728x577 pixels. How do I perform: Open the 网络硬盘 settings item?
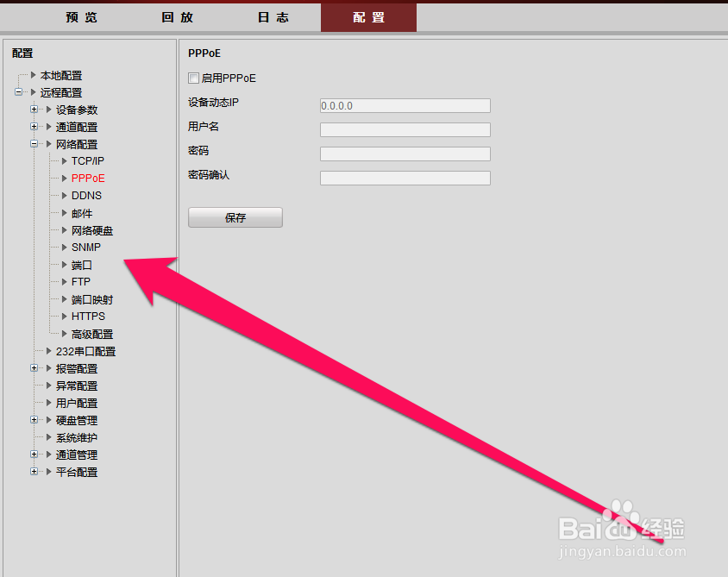tap(92, 230)
